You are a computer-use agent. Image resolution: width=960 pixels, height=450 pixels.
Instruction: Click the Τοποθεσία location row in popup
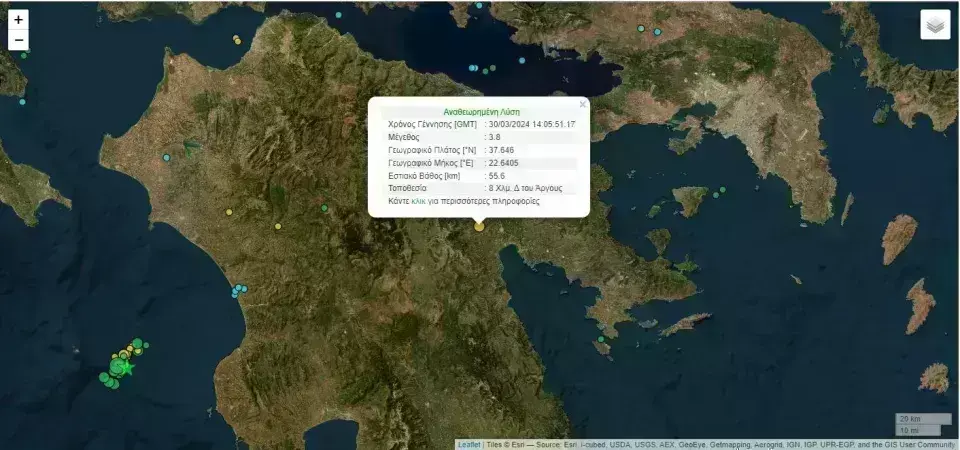481,188
